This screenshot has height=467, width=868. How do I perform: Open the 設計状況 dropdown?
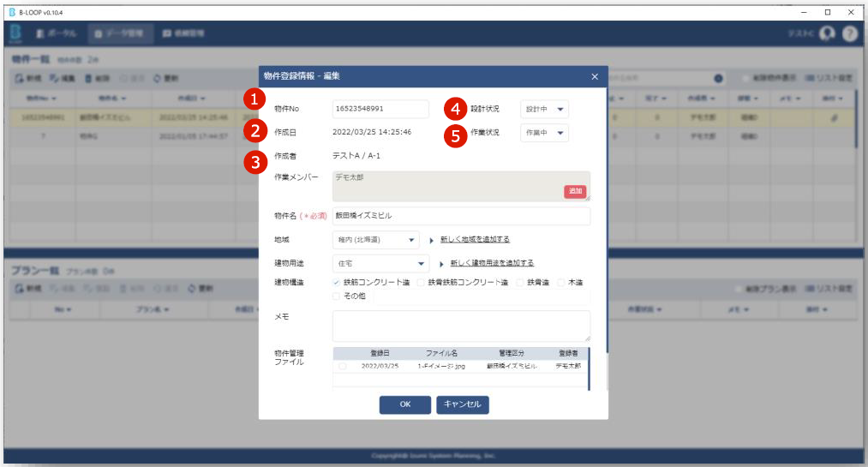coord(544,110)
